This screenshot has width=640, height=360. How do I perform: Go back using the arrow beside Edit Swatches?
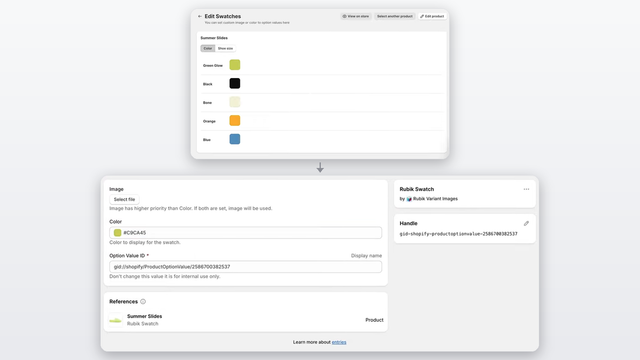200,16
